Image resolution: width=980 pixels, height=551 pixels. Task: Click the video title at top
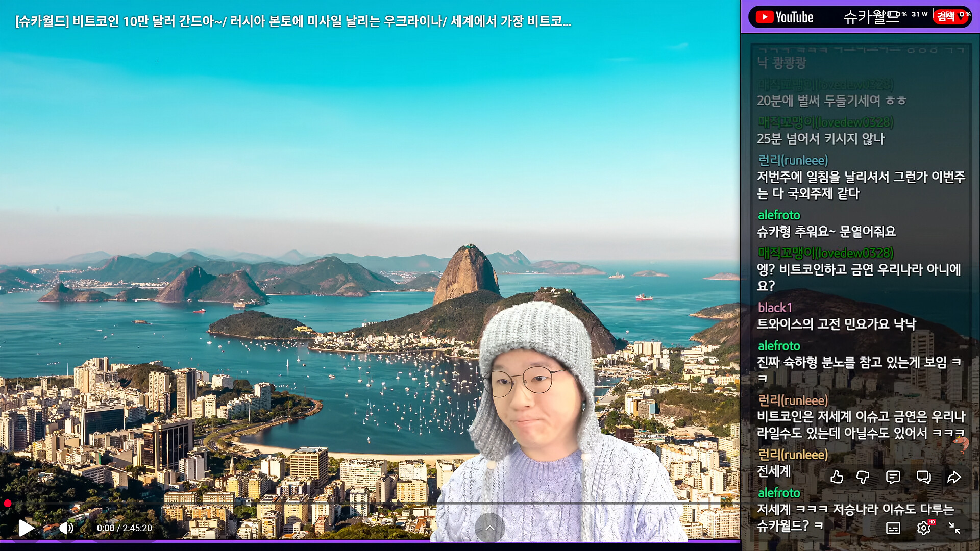(x=293, y=21)
